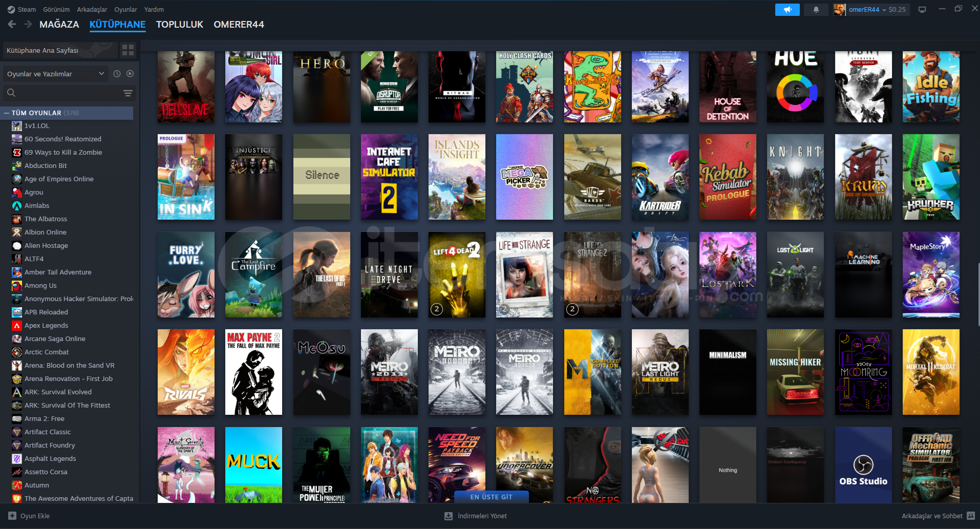Click the Oyun Ekle plus icon
This screenshot has width=980, height=529.
(12, 516)
